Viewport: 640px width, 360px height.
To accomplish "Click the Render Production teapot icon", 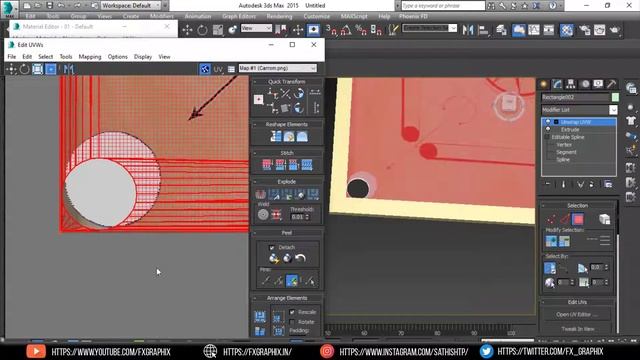I will pos(615,30).
